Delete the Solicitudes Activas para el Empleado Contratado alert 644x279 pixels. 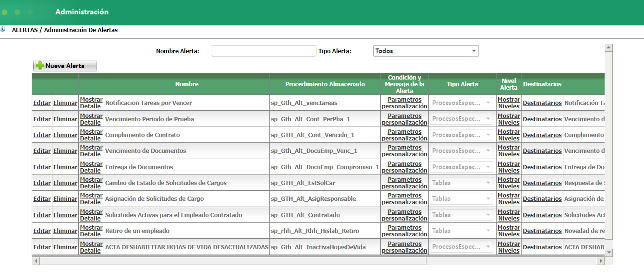[65, 215]
